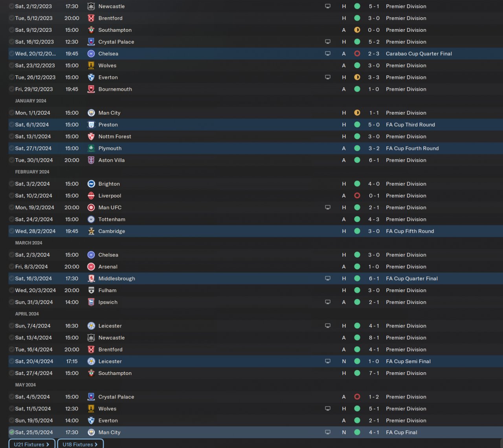This screenshot has width=503, height=448.
Task: Click the TV icon on the FA Cup Final row
Action: (x=328, y=432)
